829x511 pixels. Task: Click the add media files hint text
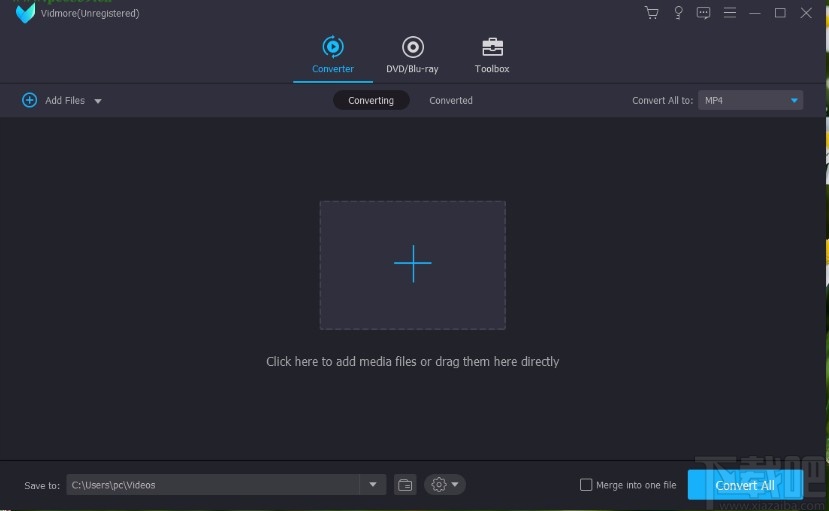tap(412, 361)
